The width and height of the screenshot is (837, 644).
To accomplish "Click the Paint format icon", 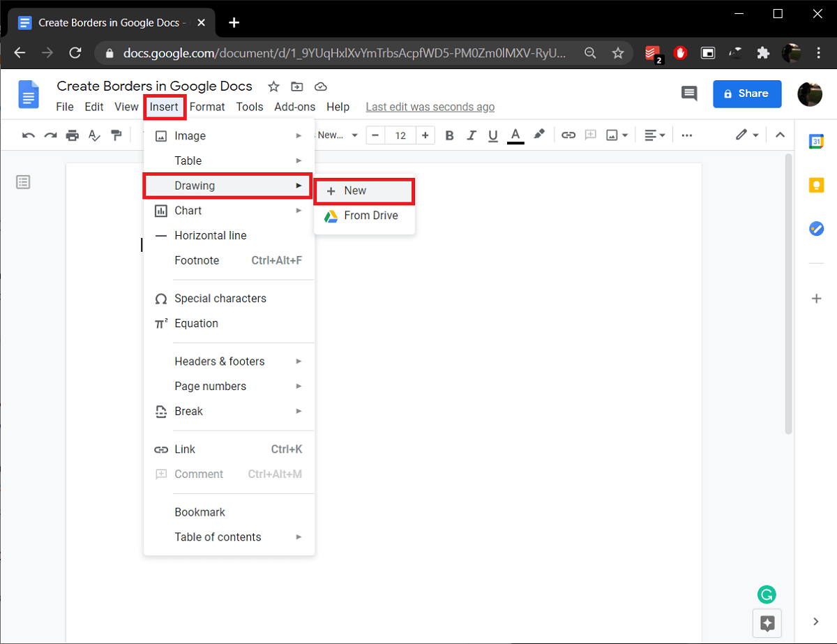I will tap(116, 135).
